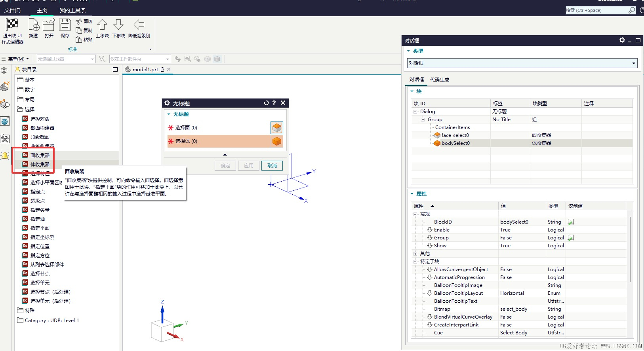Exit the Block UI Styler via the checkered flag icon

(12, 25)
